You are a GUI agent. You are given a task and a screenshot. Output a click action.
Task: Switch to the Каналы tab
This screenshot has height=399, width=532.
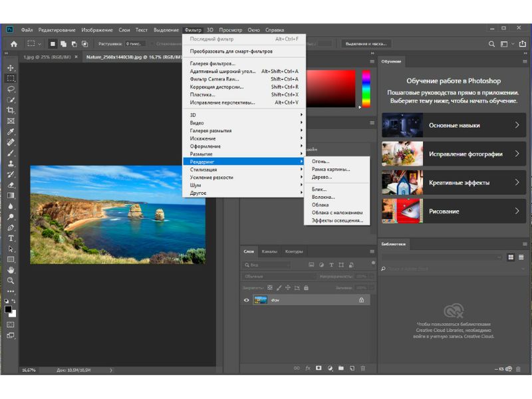point(269,252)
